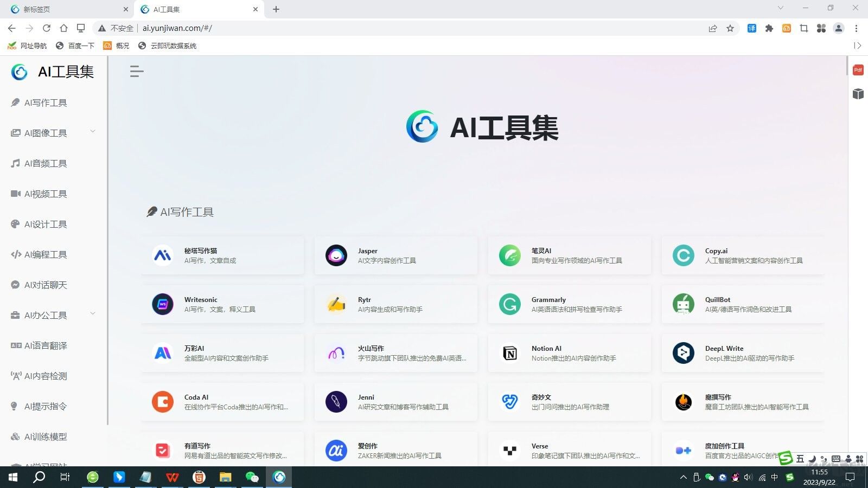Open WeChat from the taskbar
This screenshot has height=488, width=868.
252,477
